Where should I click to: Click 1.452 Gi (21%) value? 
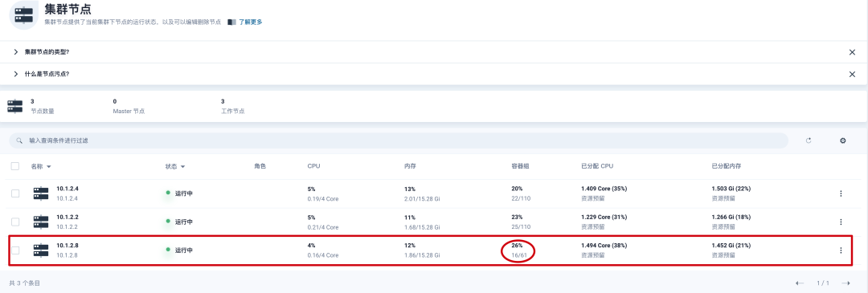click(731, 246)
